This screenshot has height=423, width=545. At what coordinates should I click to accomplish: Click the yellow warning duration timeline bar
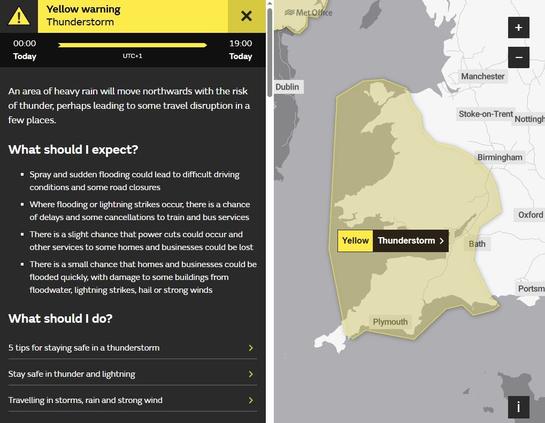pyautogui.click(x=132, y=45)
